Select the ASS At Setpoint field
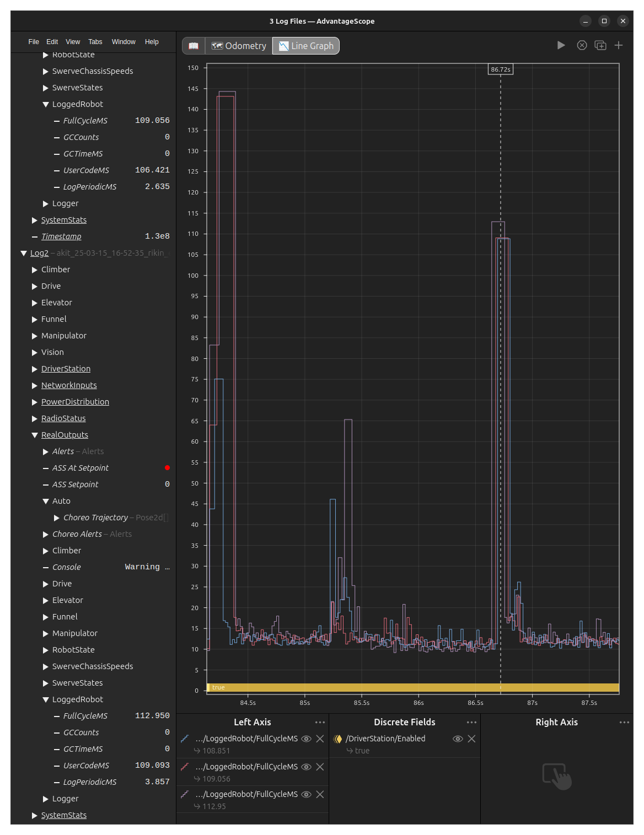 coord(80,468)
